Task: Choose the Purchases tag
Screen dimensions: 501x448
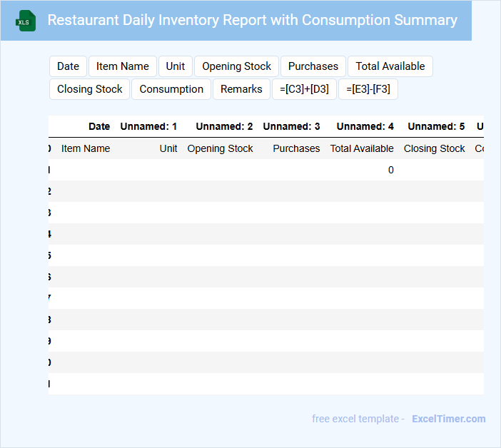Action: click(x=313, y=66)
